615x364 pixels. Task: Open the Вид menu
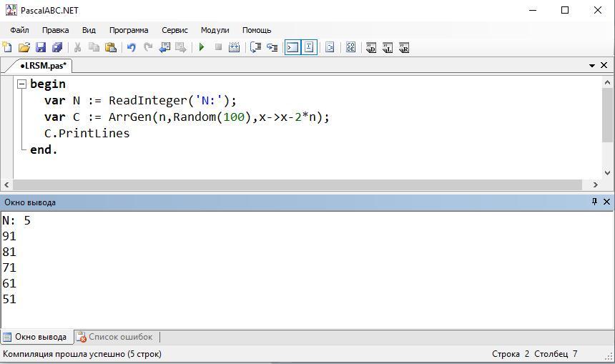tap(89, 30)
